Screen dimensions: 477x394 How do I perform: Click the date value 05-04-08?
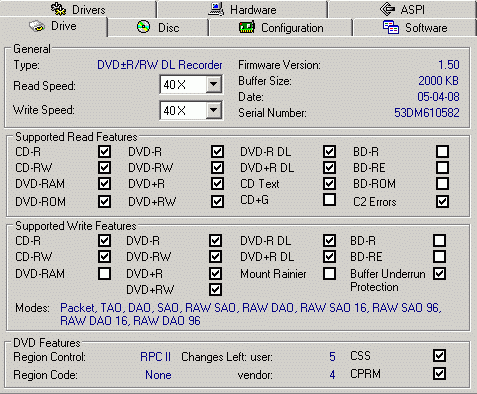tap(438, 97)
